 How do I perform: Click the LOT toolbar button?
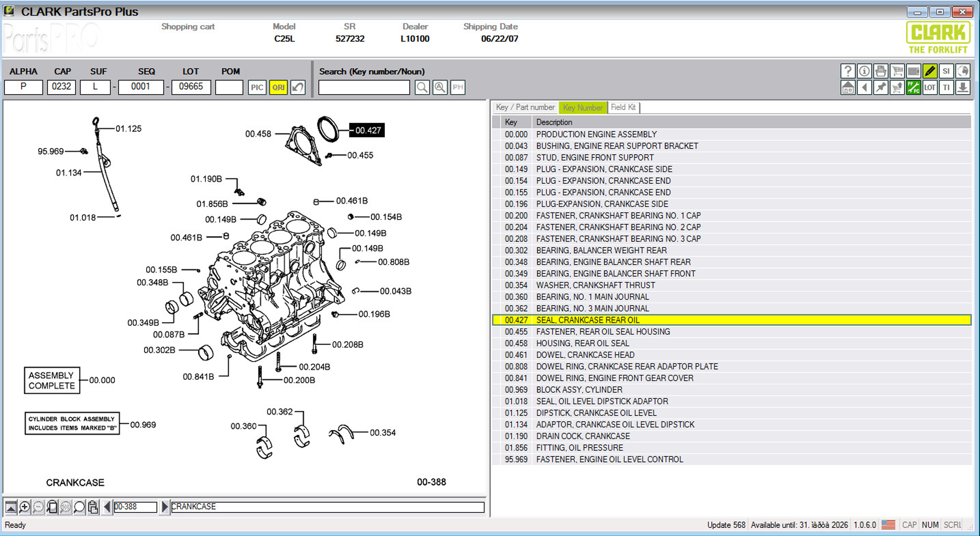point(930,87)
